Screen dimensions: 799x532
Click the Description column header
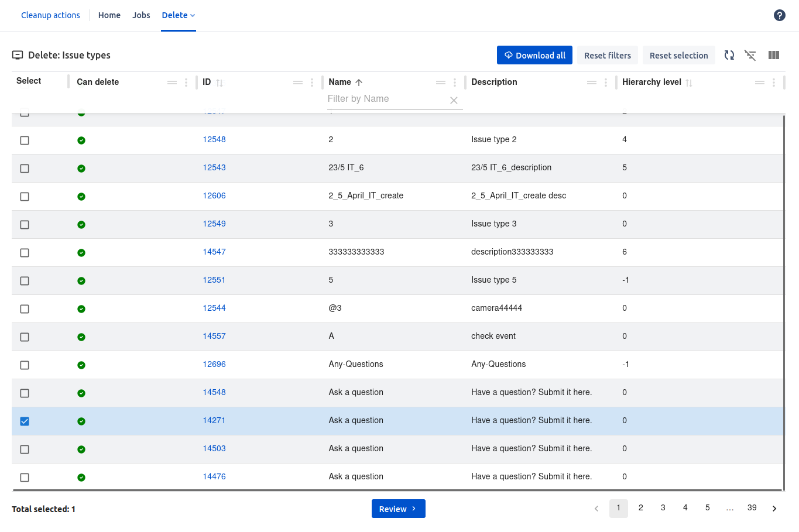(x=494, y=82)
